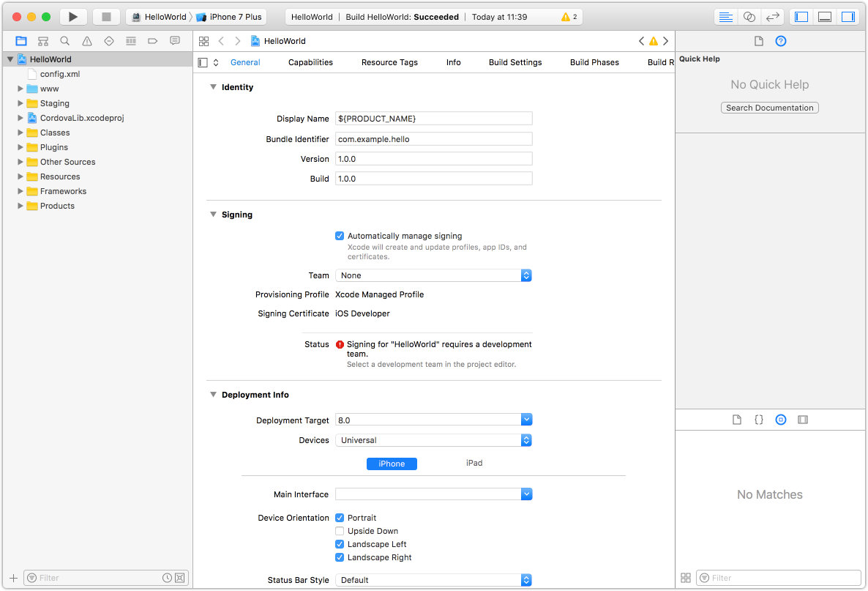Choose the iPhone 7 Plus destination

[x=229, y=17]
